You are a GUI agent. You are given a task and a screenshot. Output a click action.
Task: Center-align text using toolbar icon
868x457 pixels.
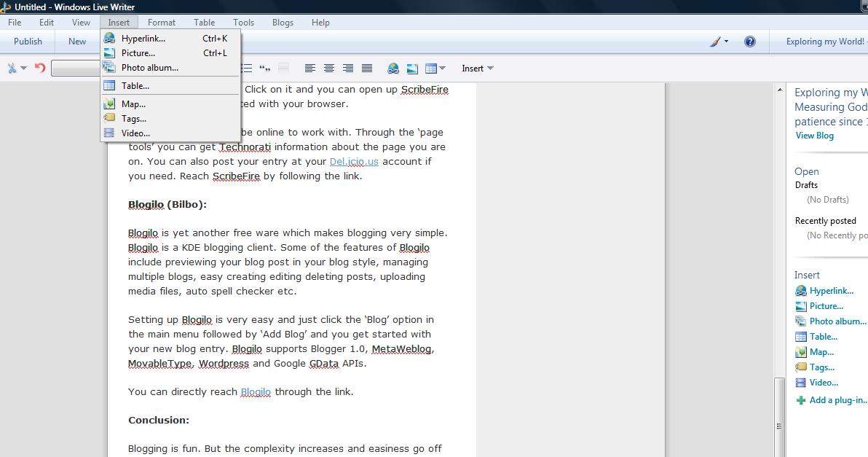click(329, 69)
